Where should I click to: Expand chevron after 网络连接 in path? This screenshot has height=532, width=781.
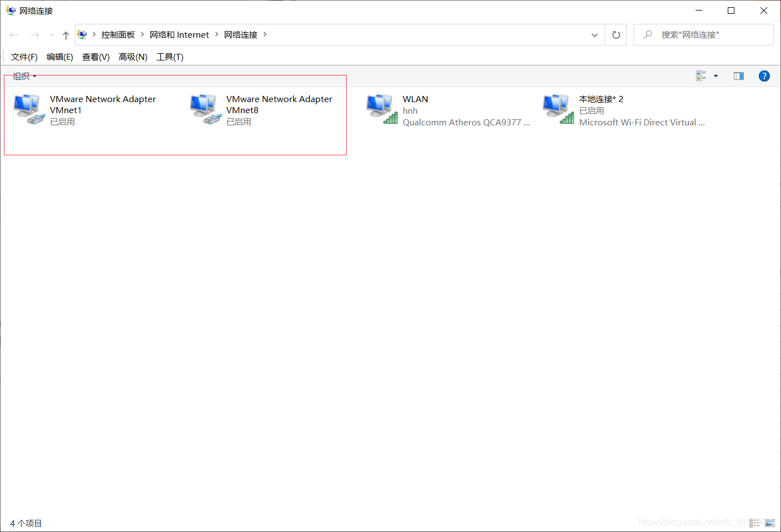click(x=265, y=34)
